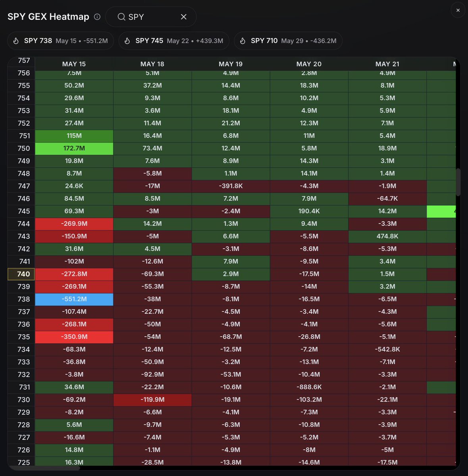Click the -269.9M cell at strike 744
Screen dimensions: 468x476
click(74, 224)
